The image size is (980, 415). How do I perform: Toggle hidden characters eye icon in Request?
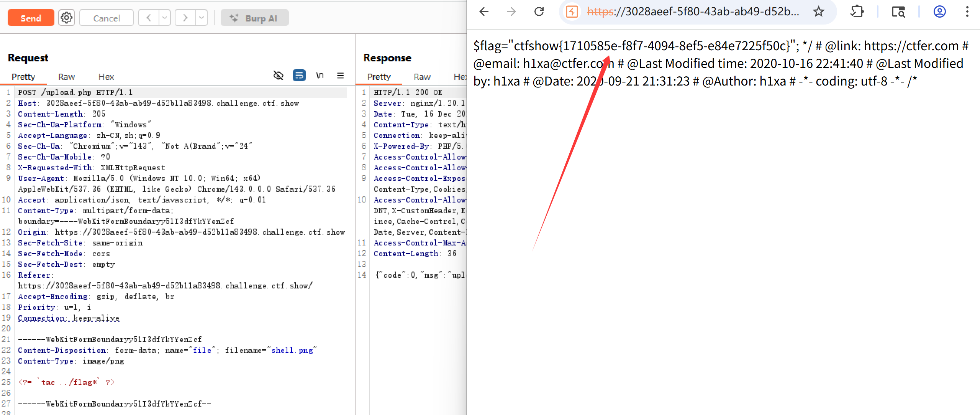[x=278, y=76]
